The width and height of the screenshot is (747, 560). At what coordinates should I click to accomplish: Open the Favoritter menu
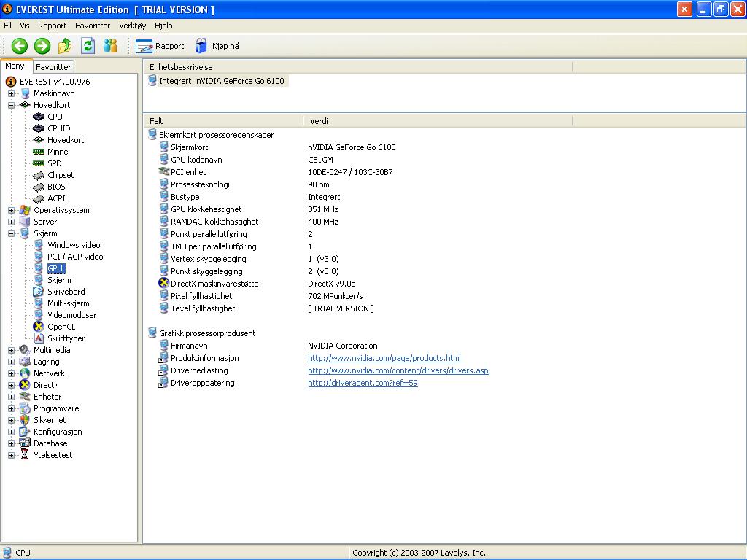pos(93,26)
